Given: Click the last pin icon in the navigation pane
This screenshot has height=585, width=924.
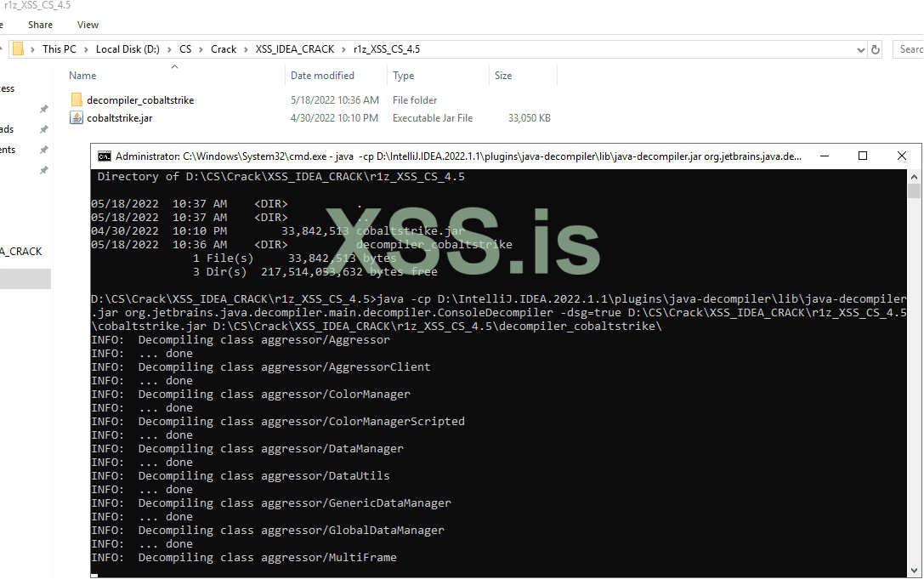Looking at the screenshot, I should pos(43,170).
